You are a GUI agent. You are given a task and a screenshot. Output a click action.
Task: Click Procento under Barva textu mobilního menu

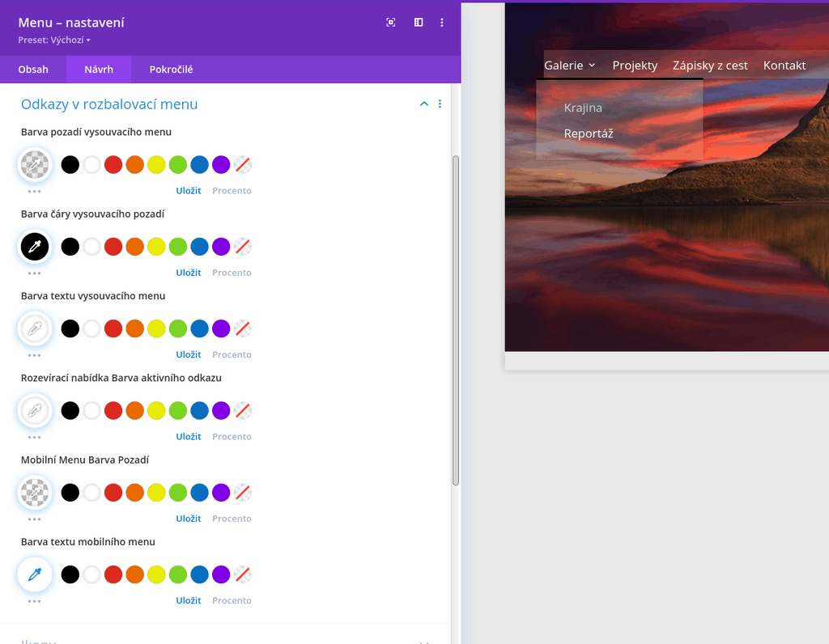click(x=232, y=600)
